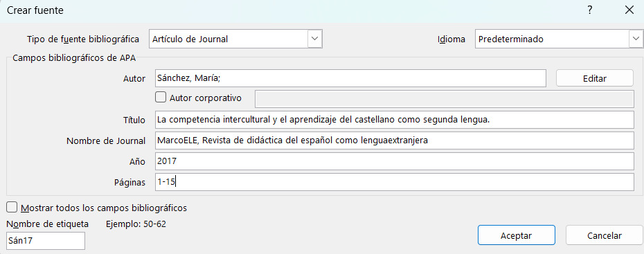Click the Tipo de fuente bibliográfica label

(x=83, y=39)
